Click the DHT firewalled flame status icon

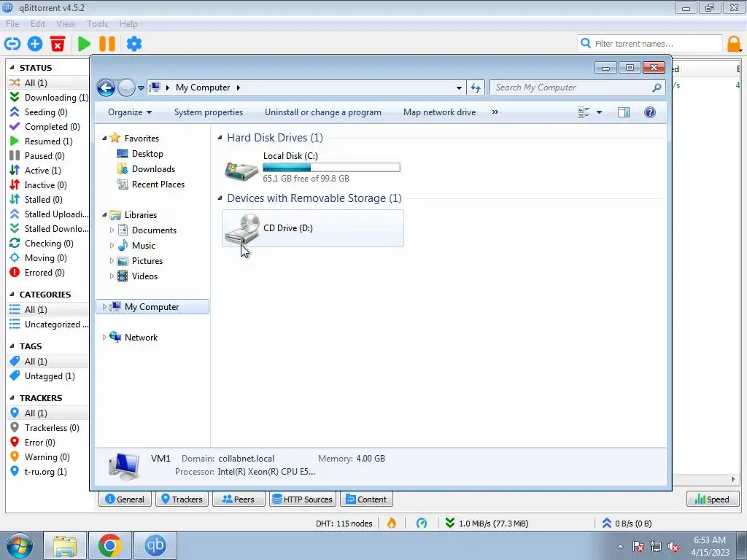tap(392, 524)
